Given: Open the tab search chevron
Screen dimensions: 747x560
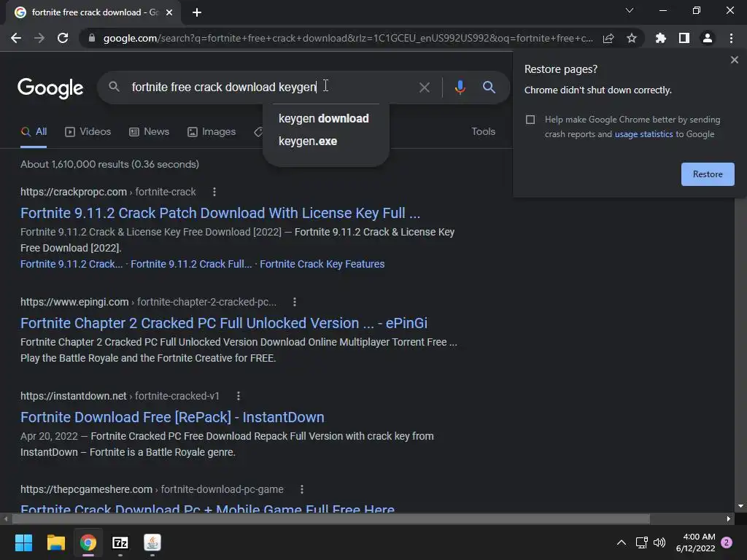Looking at the screenshot, I should (630, 10).
